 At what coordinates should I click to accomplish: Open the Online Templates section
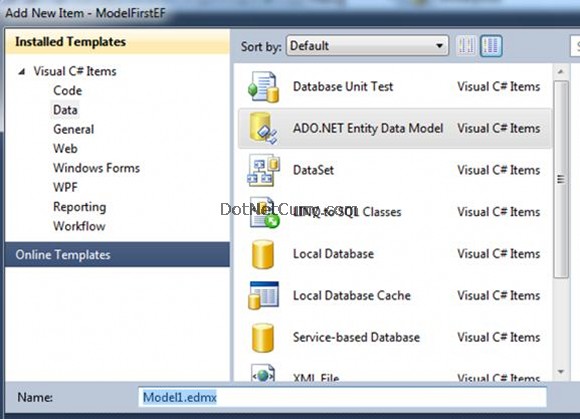(118, 254)
